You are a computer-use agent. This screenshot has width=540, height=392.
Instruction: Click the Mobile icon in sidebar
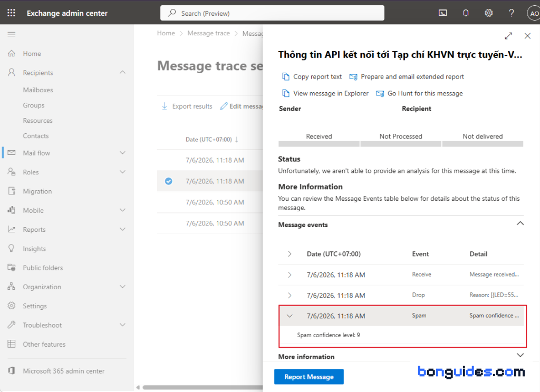[x=12, y=210]
